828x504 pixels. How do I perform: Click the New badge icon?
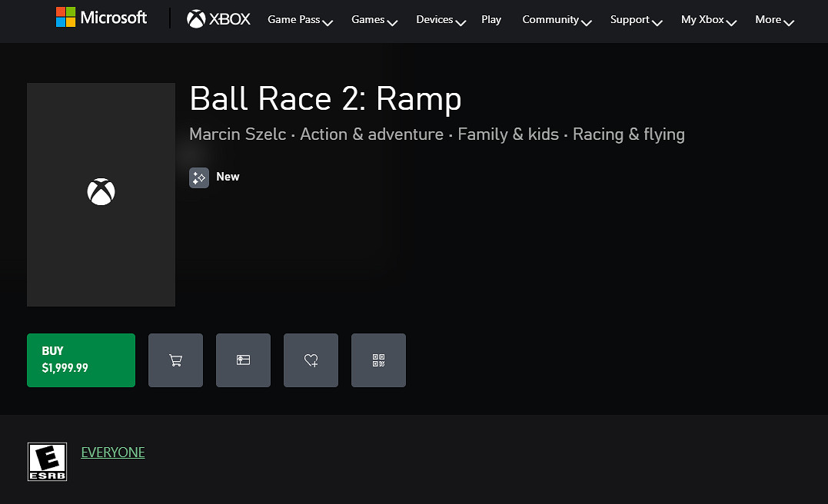pyautogui.click(x=198, y=177)
